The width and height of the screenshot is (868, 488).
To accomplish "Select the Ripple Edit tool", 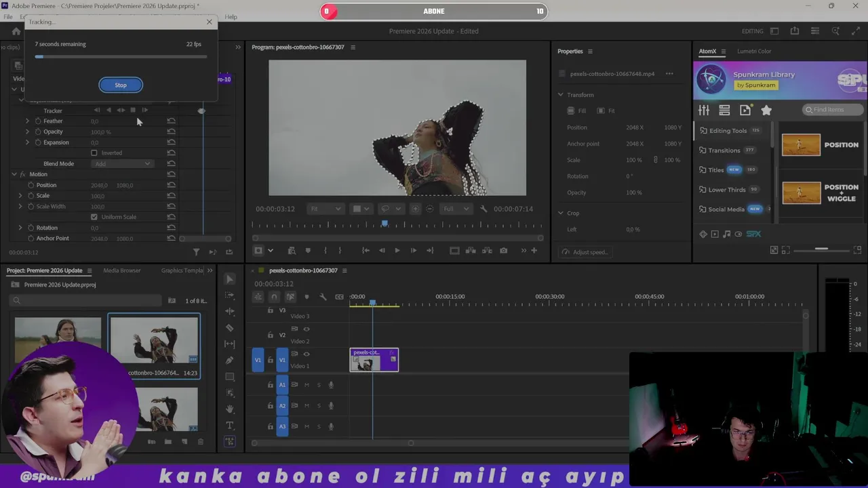I will point(230,312).
